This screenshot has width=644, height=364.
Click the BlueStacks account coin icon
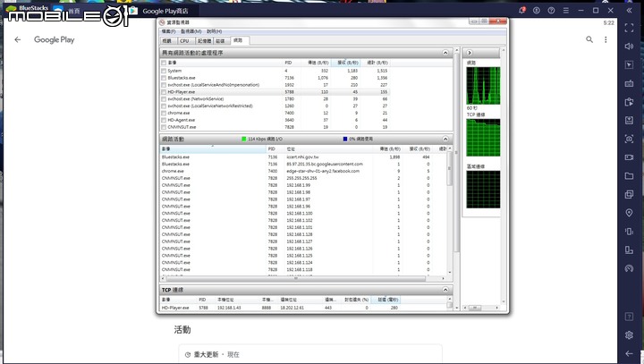(x=537, y=10)
